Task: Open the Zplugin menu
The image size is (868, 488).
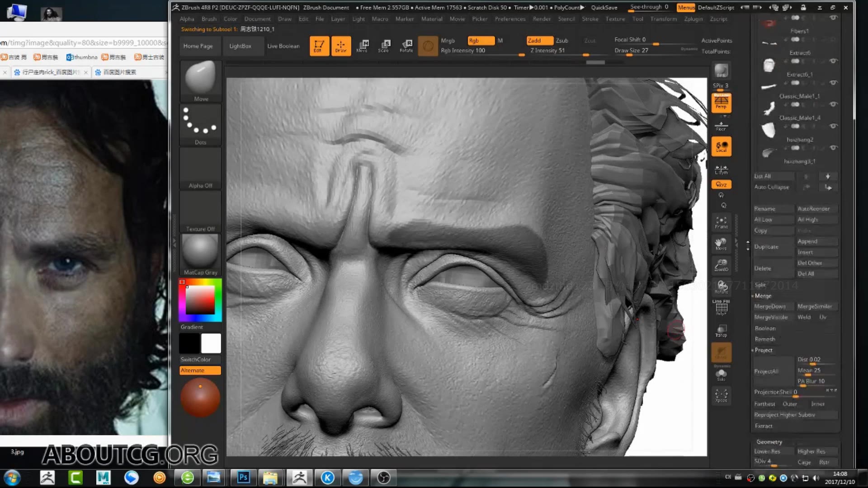Action: pos(693,19)
